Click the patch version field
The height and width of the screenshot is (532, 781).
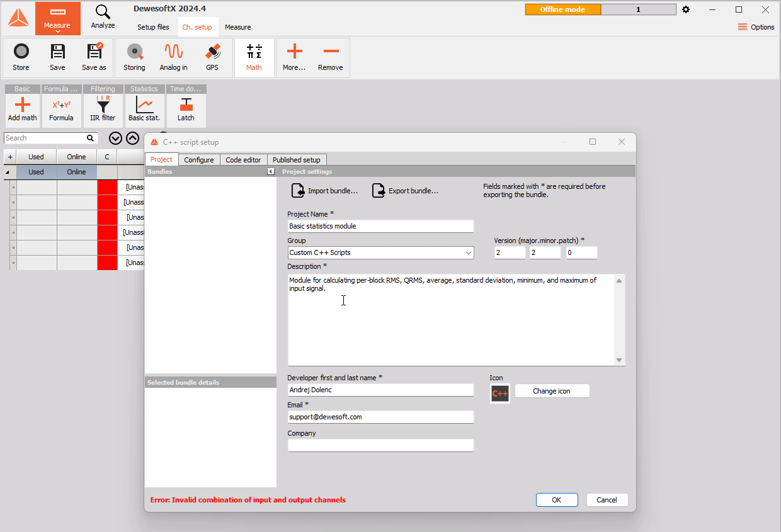tap(581, 252)
